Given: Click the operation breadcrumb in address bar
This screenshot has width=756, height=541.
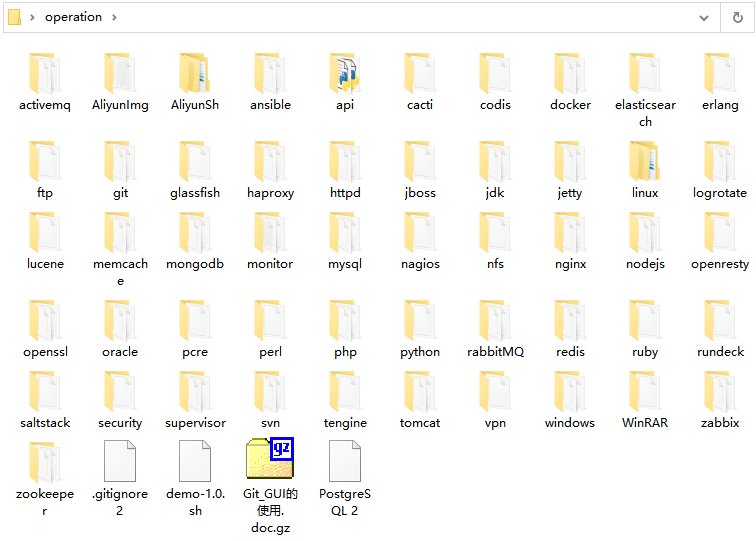Looking at the screenshot, I should (73, 17).
